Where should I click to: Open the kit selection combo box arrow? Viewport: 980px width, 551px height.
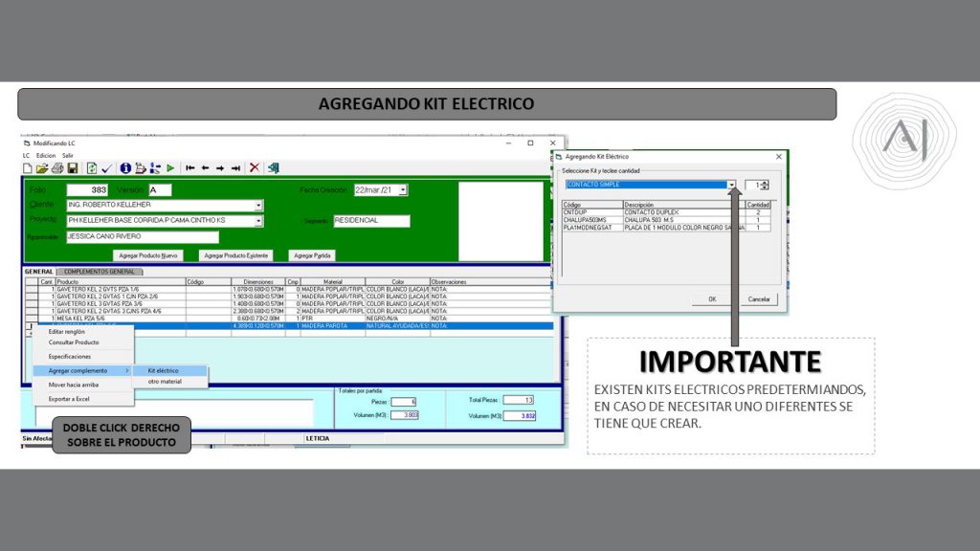coord(732,186)
